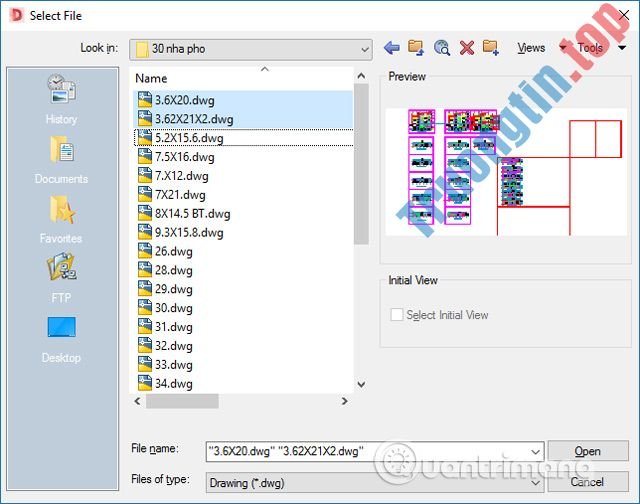Click the drawing preview thumbnail

(x=506, y=172)
